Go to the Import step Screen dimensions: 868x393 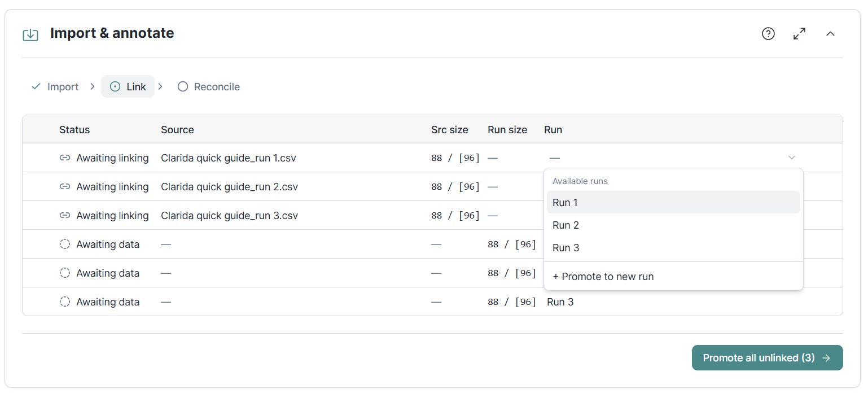(55, 87)
